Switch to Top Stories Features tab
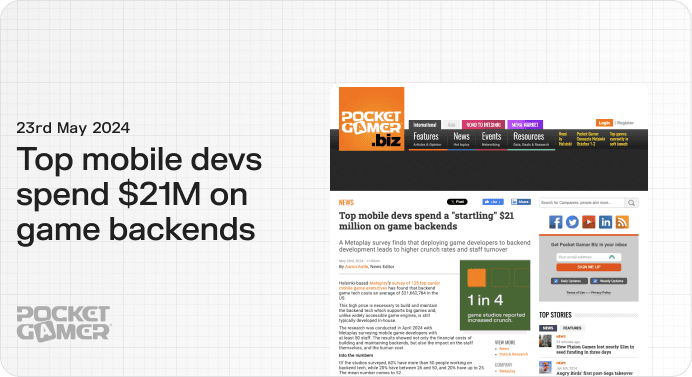Viewport: 692px width, 377px height. [x=572, y=328]
